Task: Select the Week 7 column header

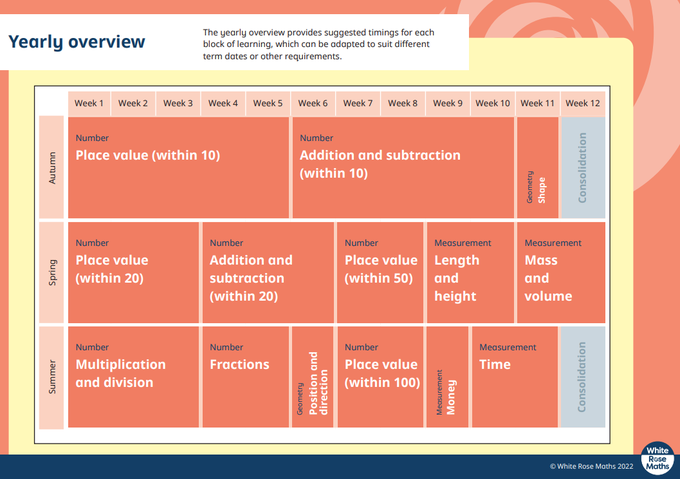Action: click(358, 103)
